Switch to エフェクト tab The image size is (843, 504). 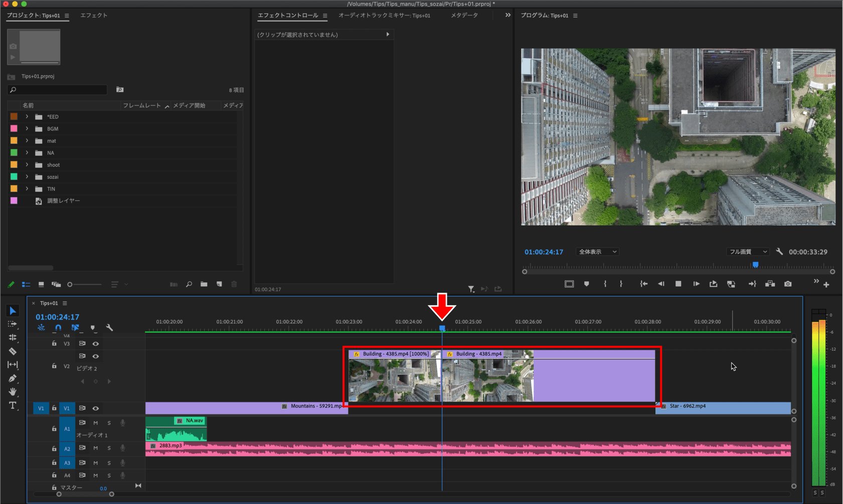coord(94,16)
